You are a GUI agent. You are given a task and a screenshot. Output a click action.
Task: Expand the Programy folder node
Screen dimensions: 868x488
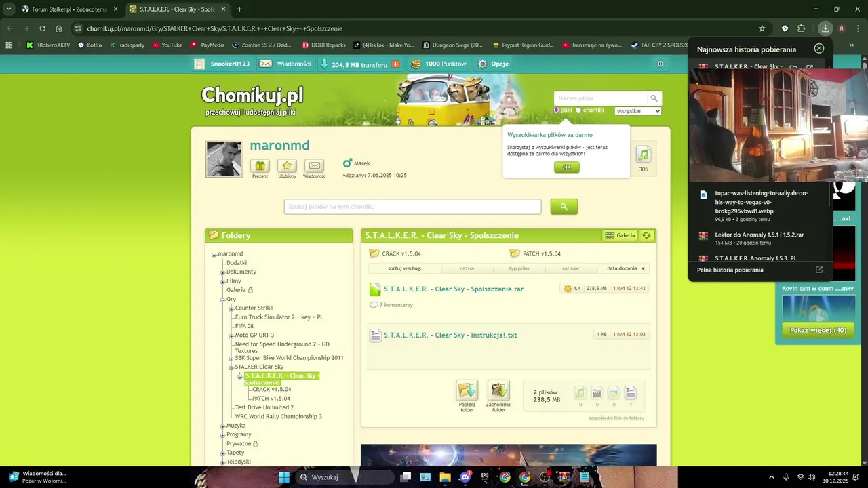[222, 435]
